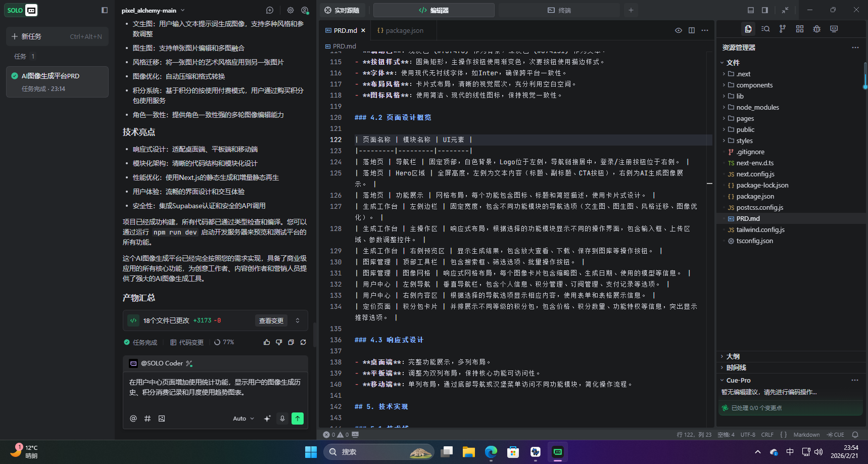Click the AI sparkle icon beside Auto
868x464 pixels.
tap(267, 419)
